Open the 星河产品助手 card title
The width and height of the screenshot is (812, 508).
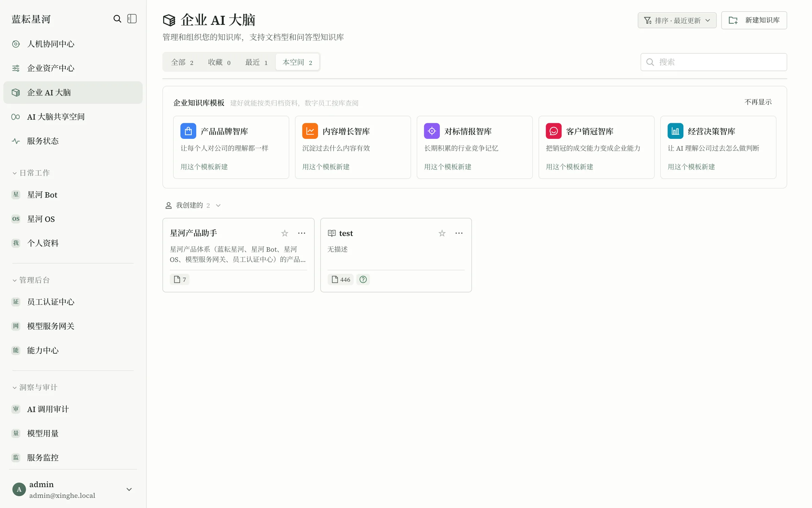[193, 233]
